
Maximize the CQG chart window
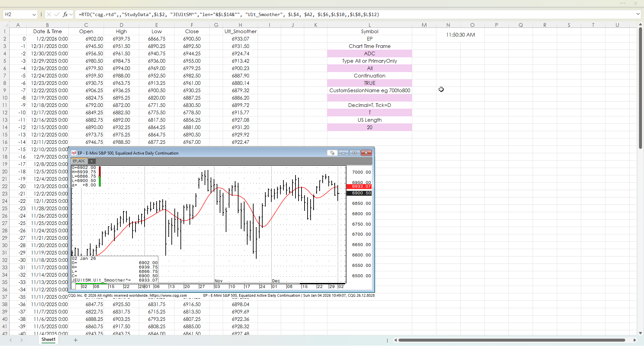355,153
